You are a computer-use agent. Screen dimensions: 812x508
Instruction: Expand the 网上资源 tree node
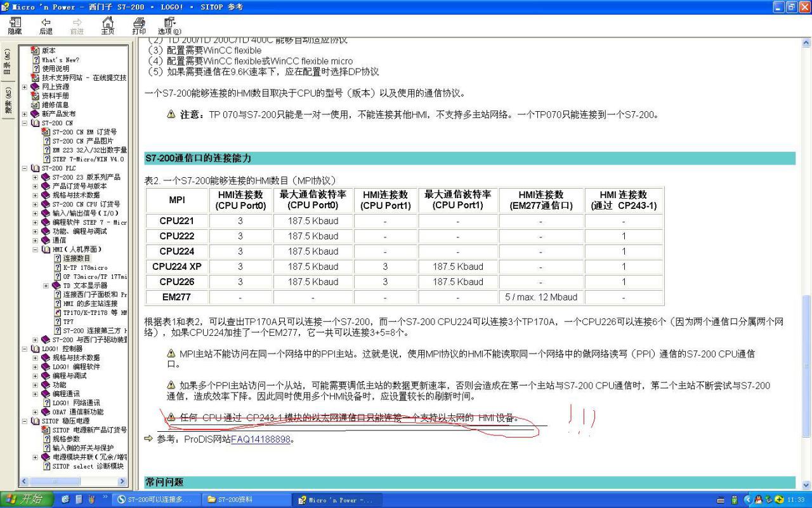(x=25, y=87)
